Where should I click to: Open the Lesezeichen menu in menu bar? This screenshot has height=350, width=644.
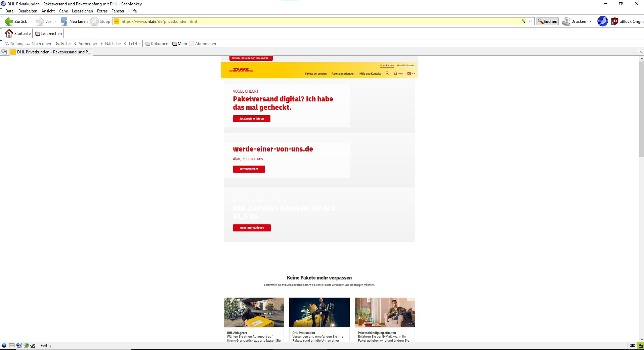click(x=82, y=11)
